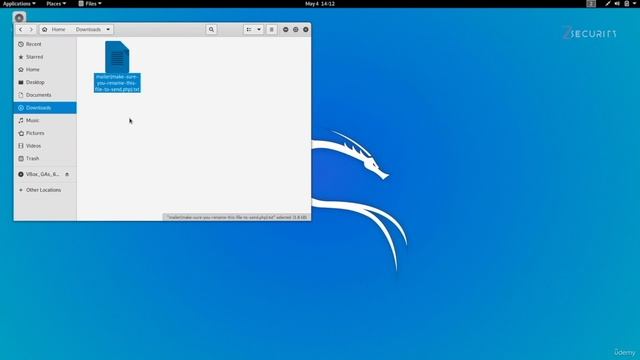
Task: Go to Home in the sidebar
Action: point(45,69)
